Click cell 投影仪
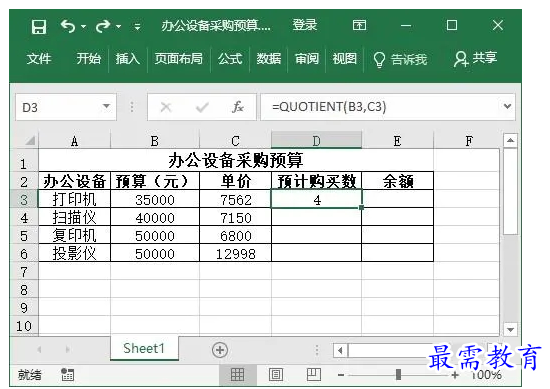 click(x=74, y=253)
